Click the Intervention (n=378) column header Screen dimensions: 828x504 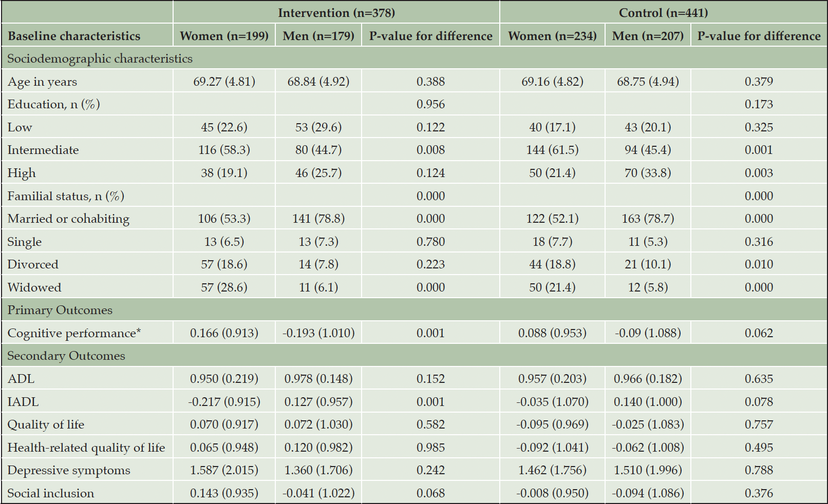(336, 12)
